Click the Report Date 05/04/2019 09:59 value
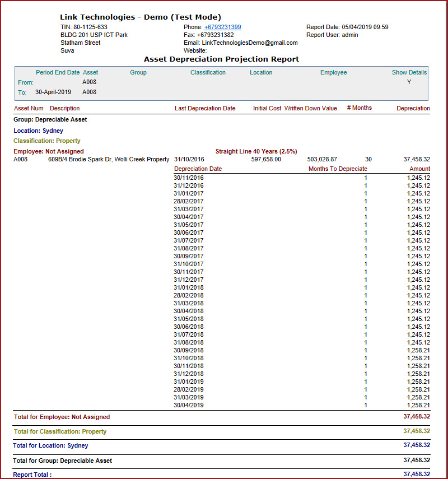Image resolution: width=448 pixels, height=479 pixels. [x=365, y=27]
